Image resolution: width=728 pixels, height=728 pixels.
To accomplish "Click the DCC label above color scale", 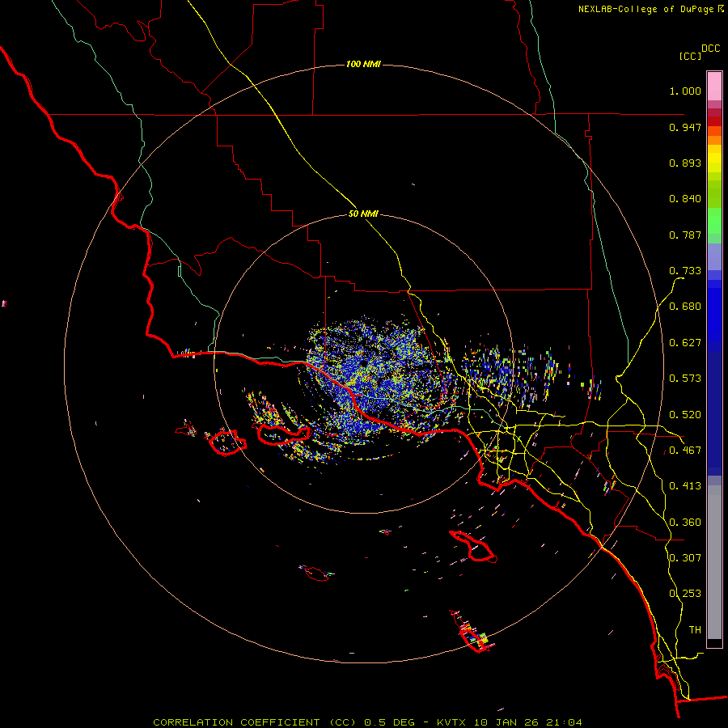I will point(711,49).
